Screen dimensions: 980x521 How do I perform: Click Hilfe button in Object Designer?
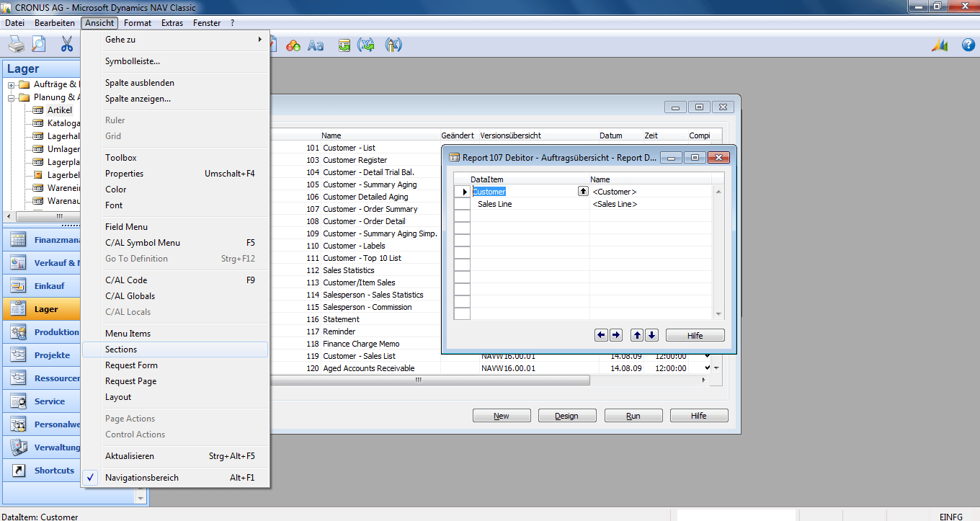[699, 416]
